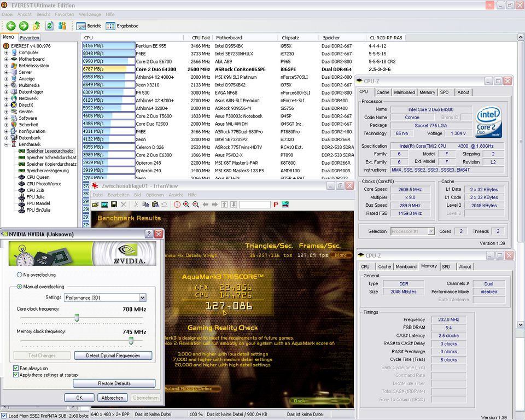The width and height of the screenshot is (525, 420).
Task: Open the Favoriten menu in EVEREST
Action: pyautogui.click(x=65, y=14)
